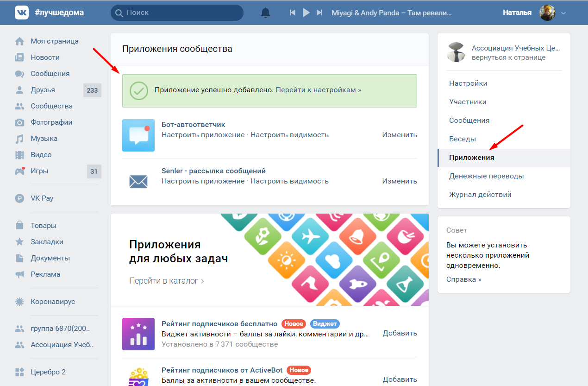588x386 pixels.
Task: Click the current track title Miyagi & Andy Panda
Action: 391,13
